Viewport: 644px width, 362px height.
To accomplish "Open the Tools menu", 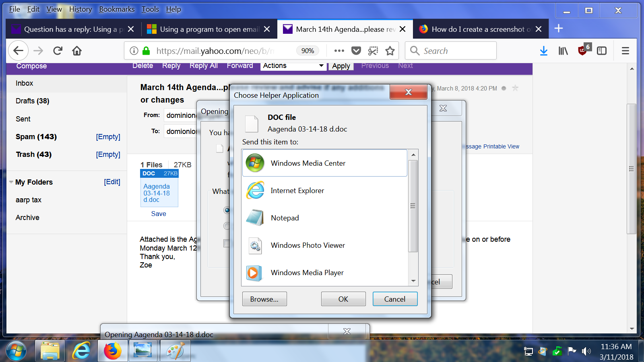I will click(150, 9).
